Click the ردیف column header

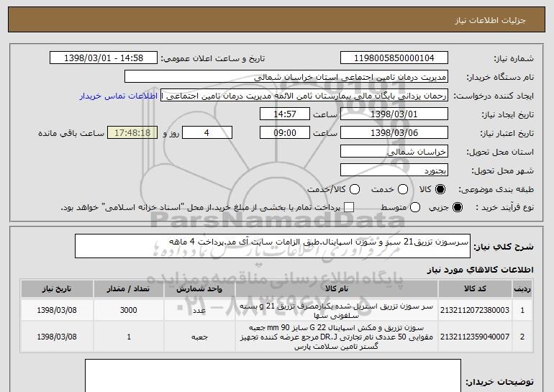(522, 289)
